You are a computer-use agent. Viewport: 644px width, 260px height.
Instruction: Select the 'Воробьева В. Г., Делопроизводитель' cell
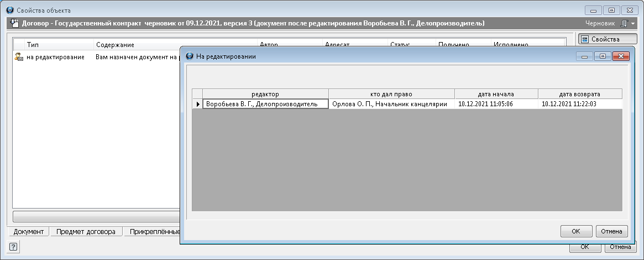(265, 104)
